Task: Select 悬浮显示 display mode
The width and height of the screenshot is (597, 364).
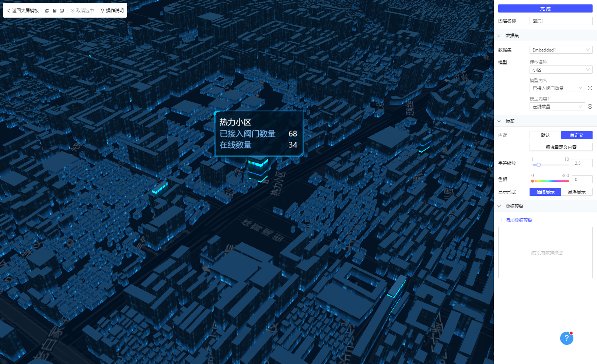Action: [x=577, y=192]
